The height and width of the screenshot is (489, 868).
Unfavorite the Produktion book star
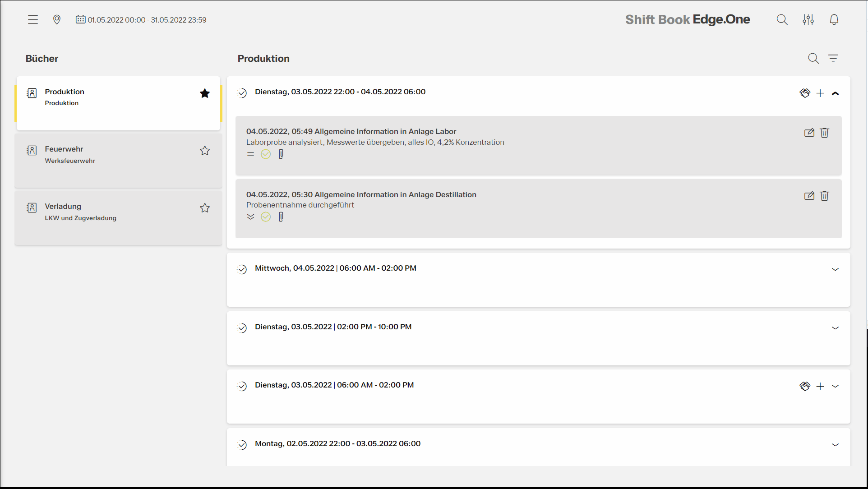click(x=205, y=93)
